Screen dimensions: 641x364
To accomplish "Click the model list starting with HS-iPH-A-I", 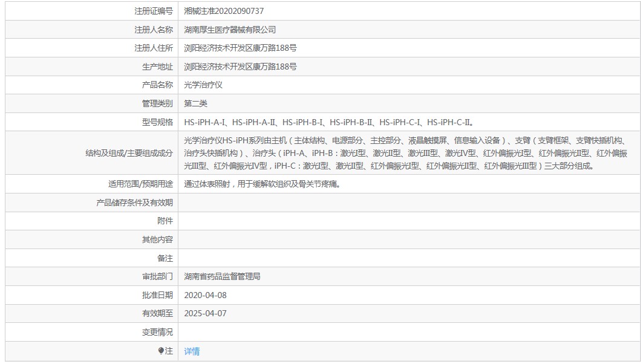I will (x=329, y=122).
